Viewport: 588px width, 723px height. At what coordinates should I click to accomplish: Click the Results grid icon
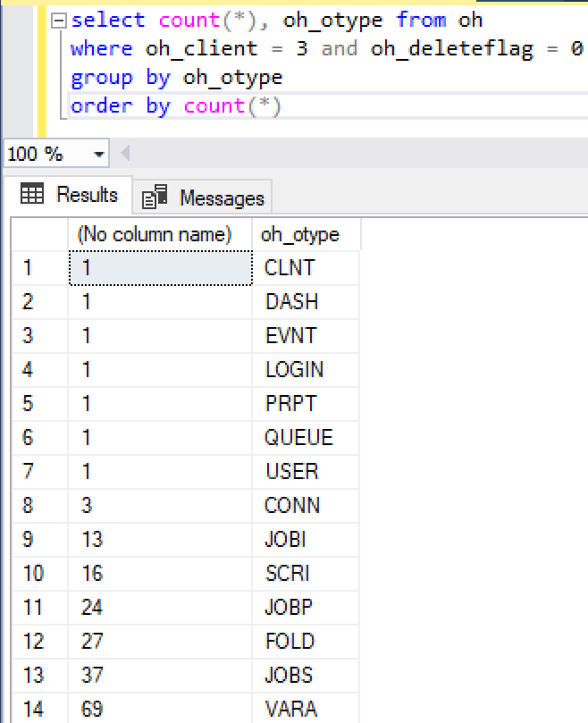(32, 195)
